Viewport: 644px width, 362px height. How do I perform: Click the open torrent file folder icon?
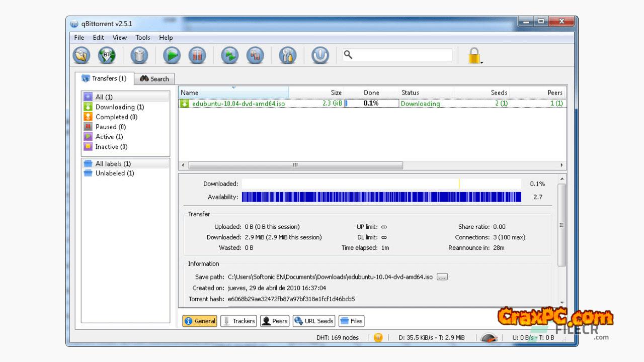82,55
